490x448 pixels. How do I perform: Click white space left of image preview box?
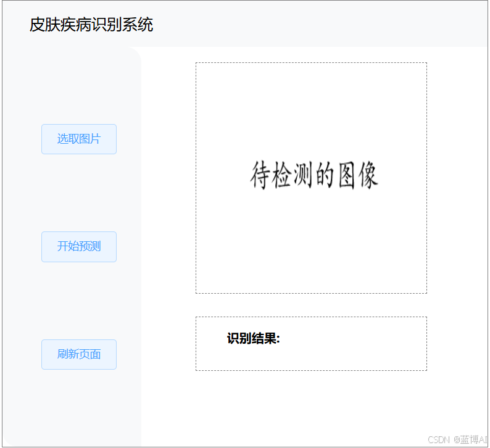coord(168,178)
